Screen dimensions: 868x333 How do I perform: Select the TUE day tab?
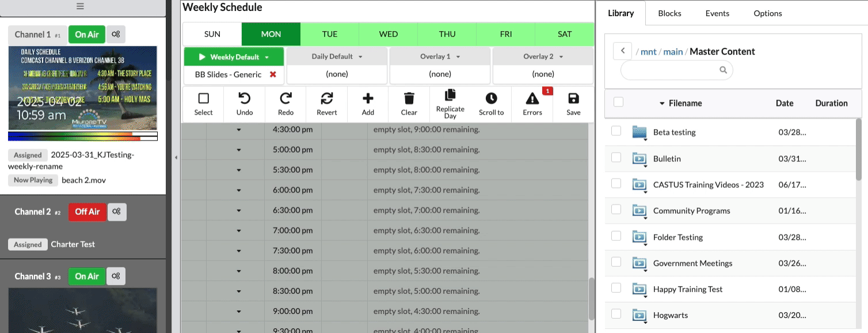point(330,34)
